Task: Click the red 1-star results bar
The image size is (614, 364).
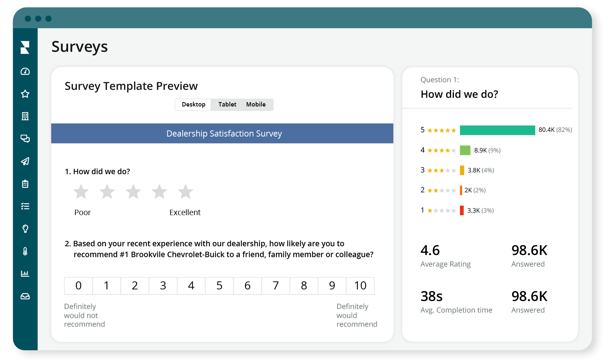Action: pyautogui.click(x=461, y=210)
